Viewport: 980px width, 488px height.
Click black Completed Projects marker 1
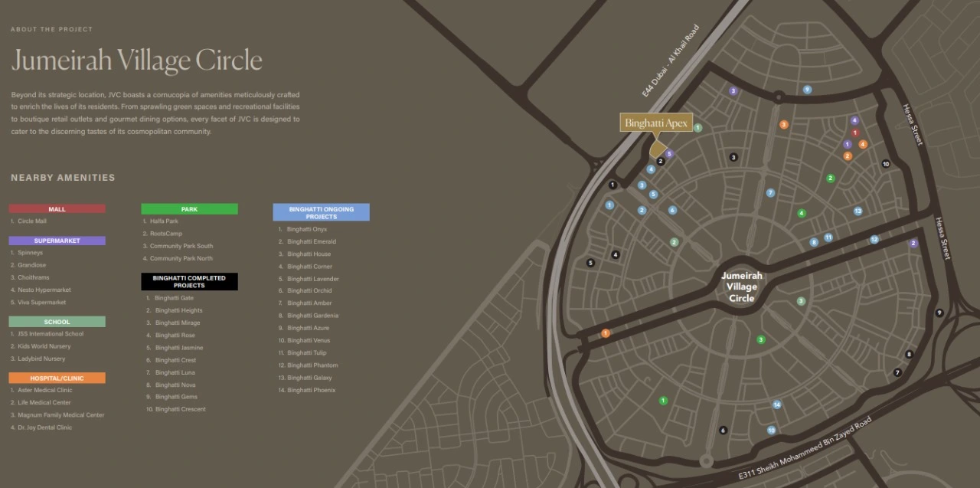coord(612,185)
